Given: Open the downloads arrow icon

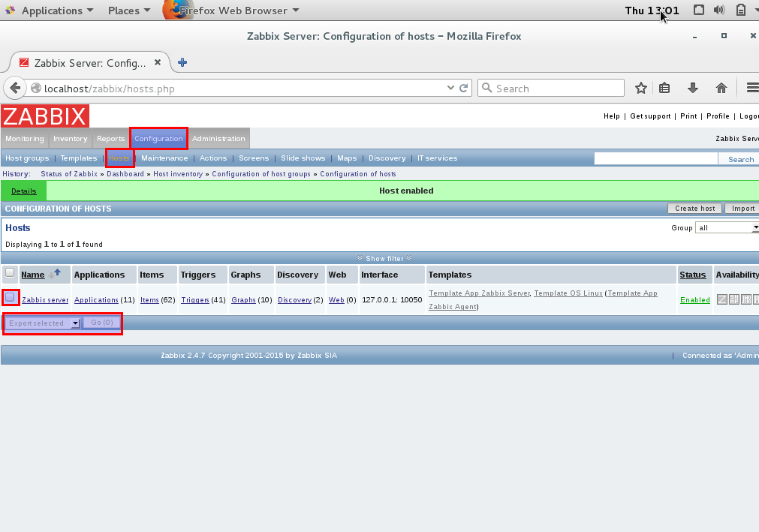Looking at the screenshot, I should [x=693, y=88].
